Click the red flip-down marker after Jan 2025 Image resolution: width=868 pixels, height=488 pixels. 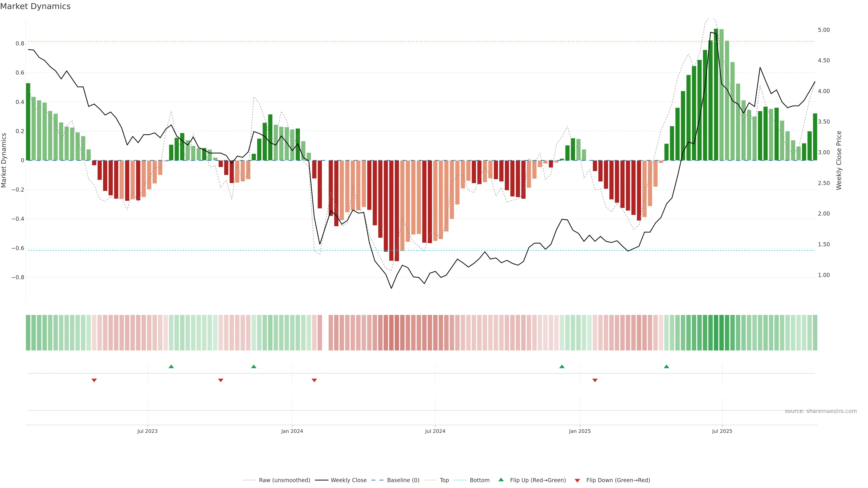click(595, 380)
